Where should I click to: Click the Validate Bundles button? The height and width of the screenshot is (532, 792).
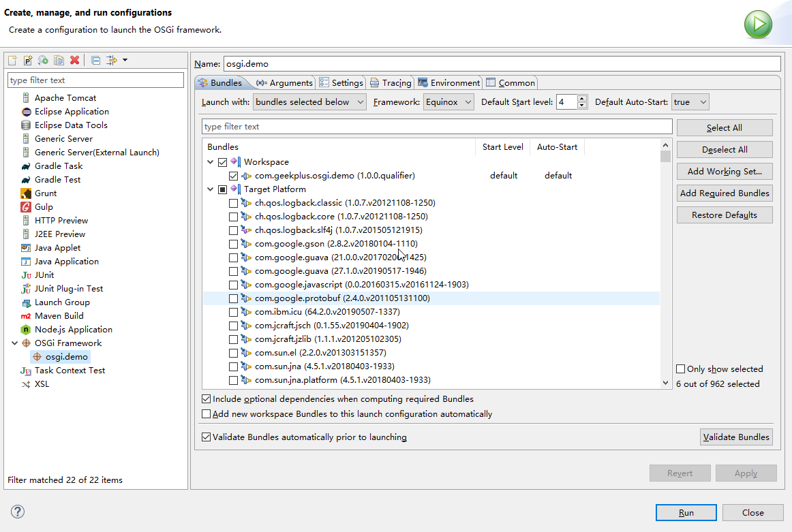[736, 437]
